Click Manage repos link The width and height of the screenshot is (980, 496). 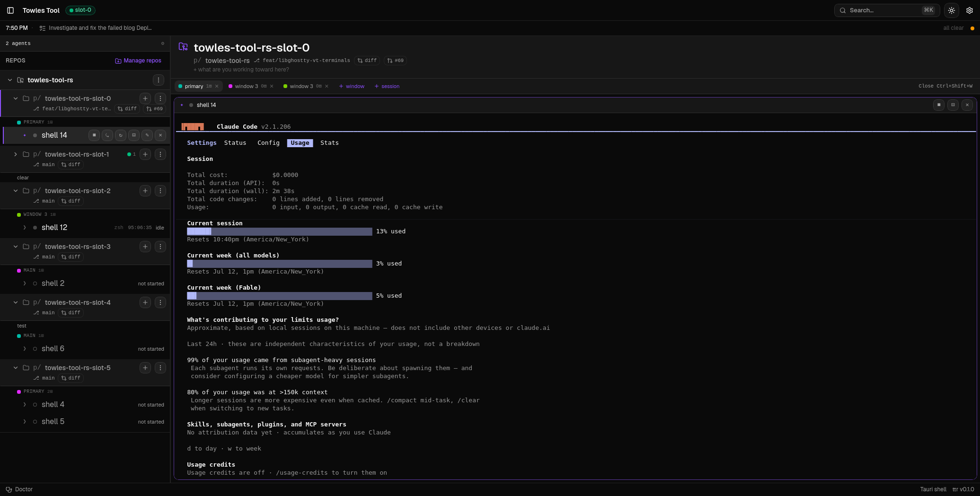point(138,61)
